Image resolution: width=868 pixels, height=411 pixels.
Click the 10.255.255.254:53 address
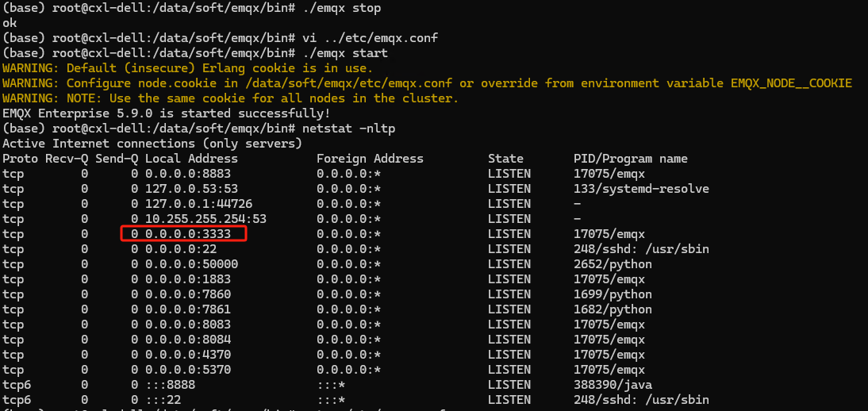(206, 219)
